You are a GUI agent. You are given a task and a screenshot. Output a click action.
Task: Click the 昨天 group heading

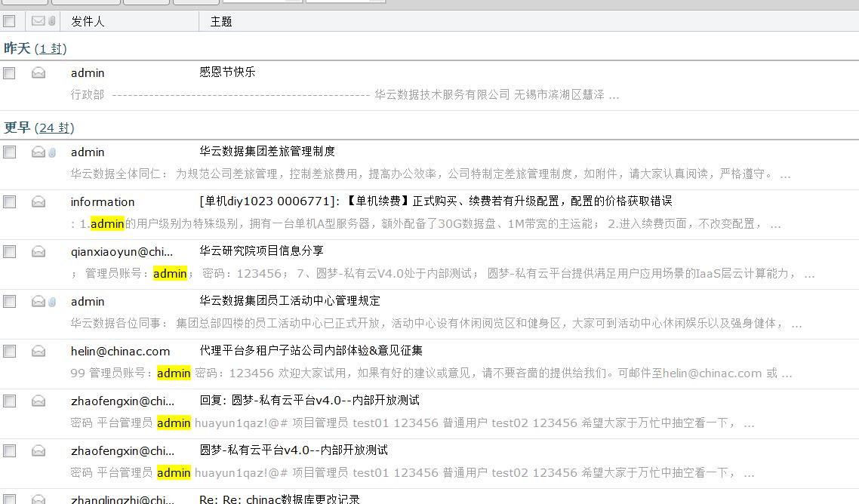(x=17, y=49)
